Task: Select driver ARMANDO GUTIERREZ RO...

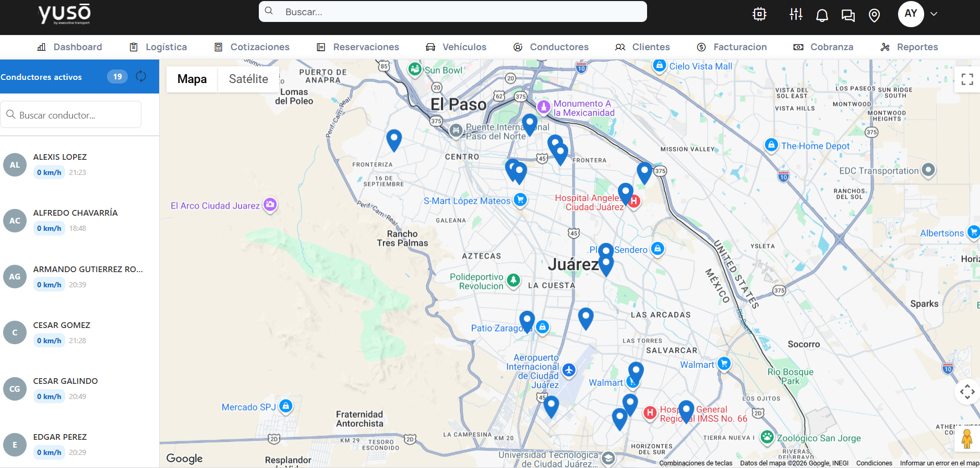Action: (x=79, y=277)
